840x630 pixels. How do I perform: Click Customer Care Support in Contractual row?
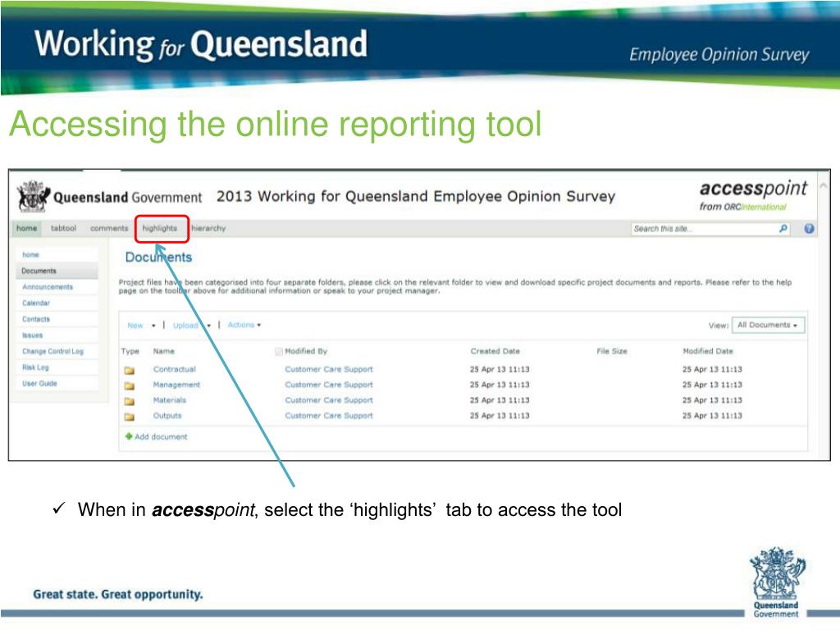pyautogui.click(x=328, y=369)
